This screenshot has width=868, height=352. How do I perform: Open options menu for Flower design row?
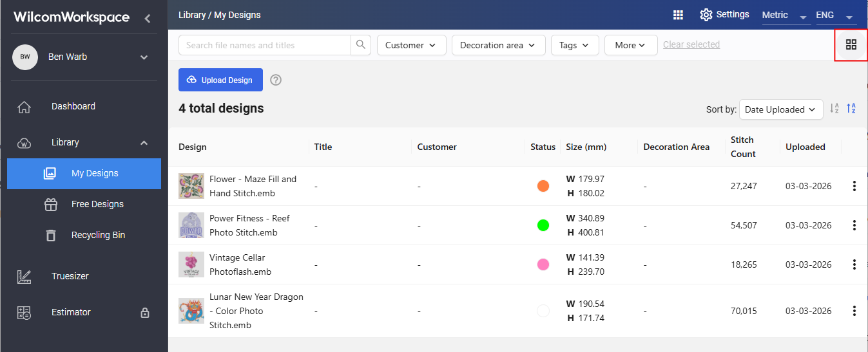[x=854, y=186]
